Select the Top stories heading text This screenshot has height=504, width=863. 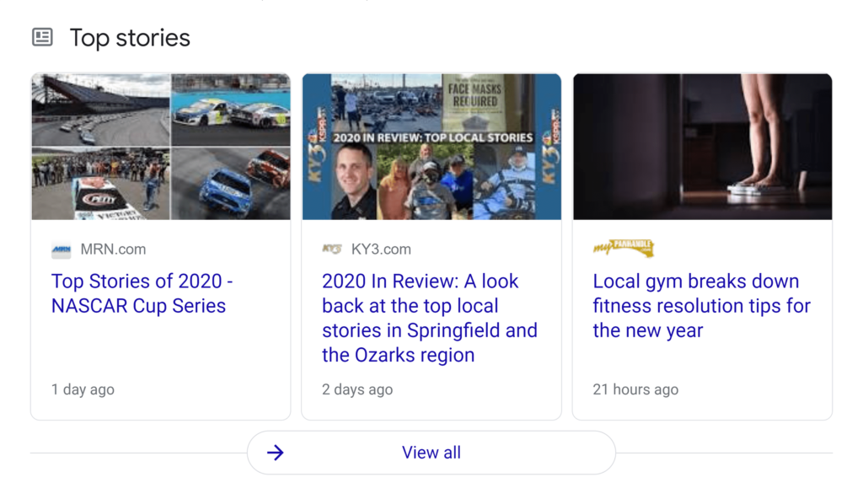(x=130, y=38)
